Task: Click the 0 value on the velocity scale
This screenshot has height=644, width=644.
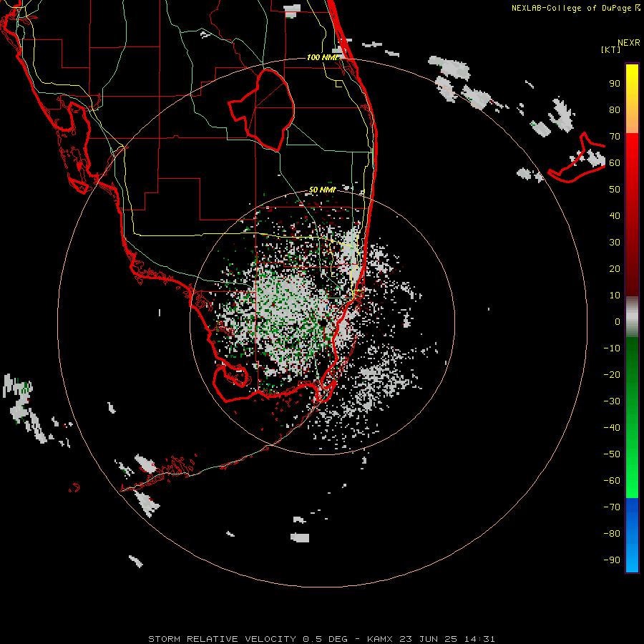Action: (x=618, y=321)
